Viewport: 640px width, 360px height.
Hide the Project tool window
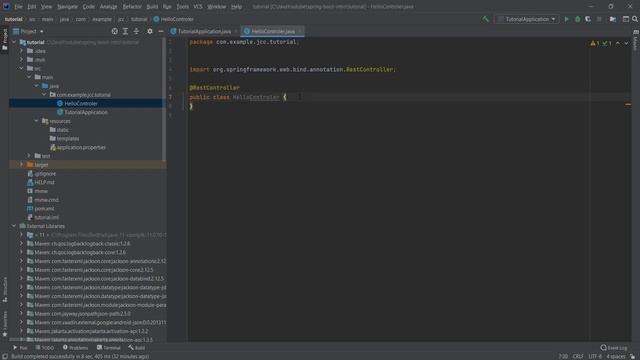click(161, 31)
